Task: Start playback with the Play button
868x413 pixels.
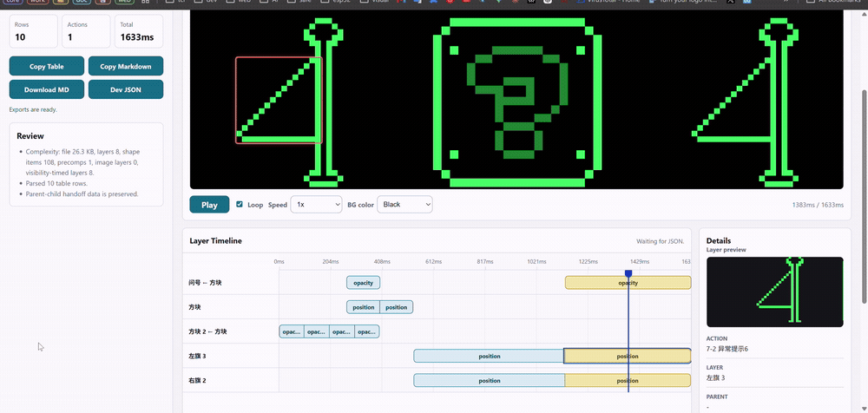Action: click(209, 204)
